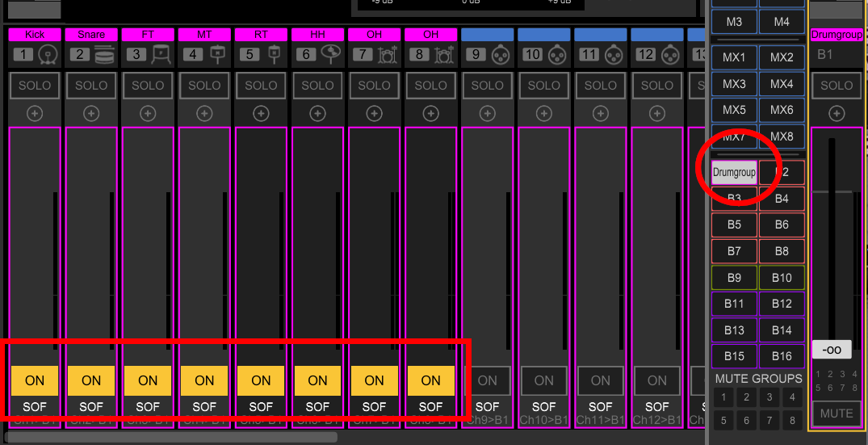Click the Ch10>B1 send label

coord(543,420)
